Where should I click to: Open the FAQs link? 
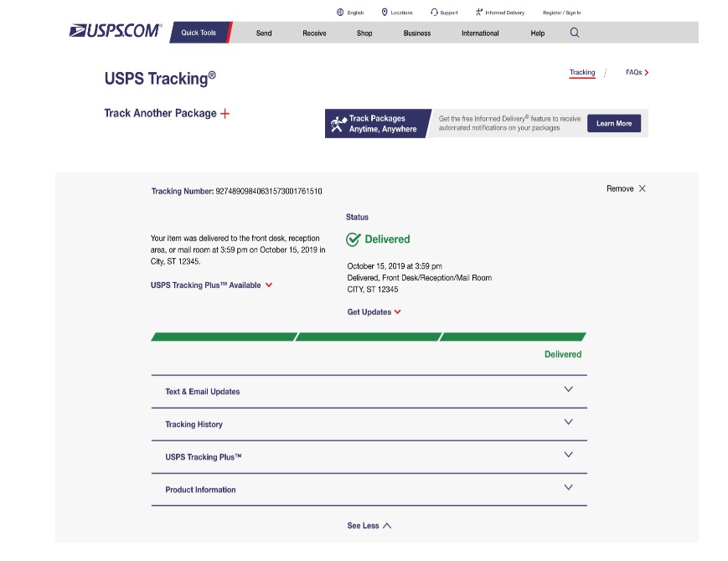point(633,72)
